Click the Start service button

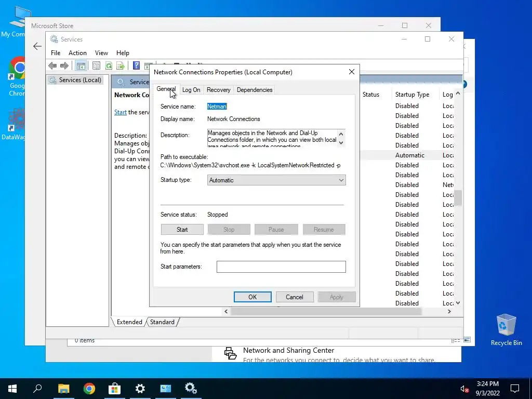tap(182, 230)
